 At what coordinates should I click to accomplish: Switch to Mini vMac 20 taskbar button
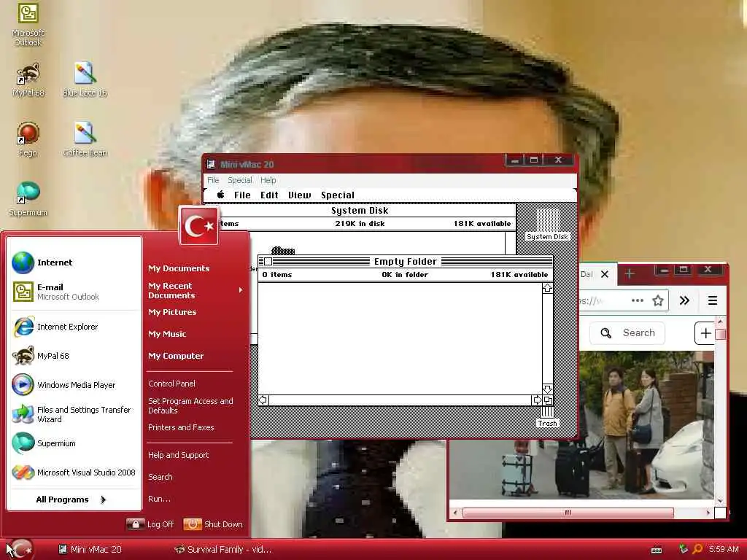(x=90, y=550)
